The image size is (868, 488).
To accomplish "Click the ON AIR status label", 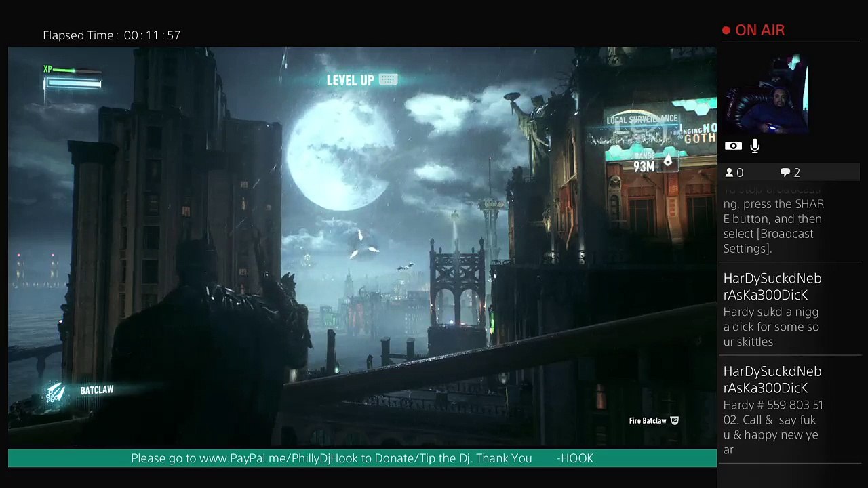I will pyautogui.click(x=760, y=30).
